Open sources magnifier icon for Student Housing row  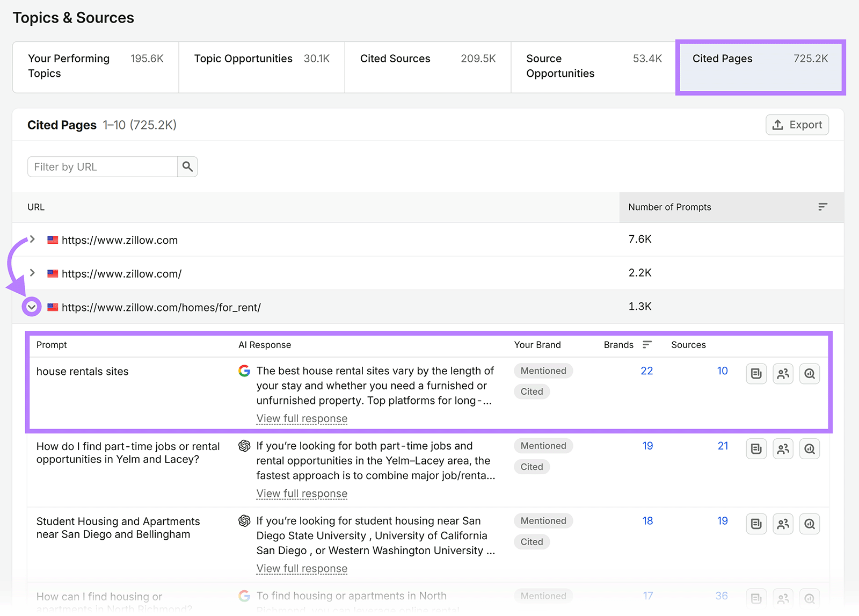pos(810,524)
